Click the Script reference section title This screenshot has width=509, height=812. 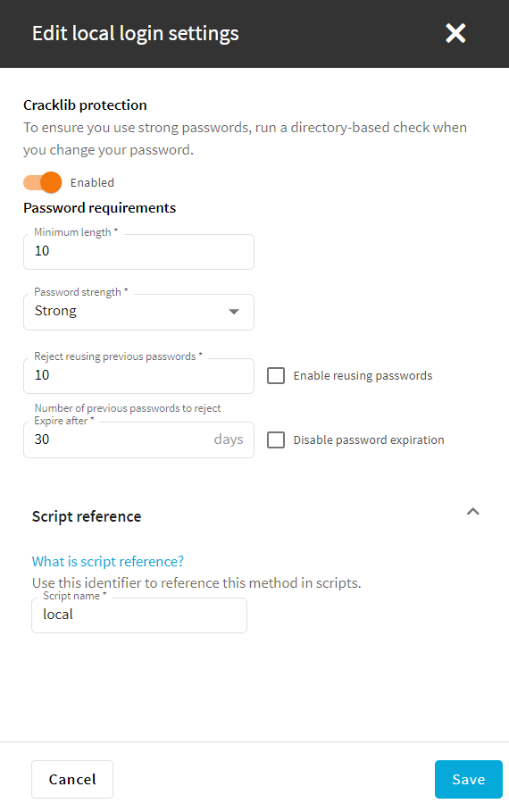click(x=87, y=516)
